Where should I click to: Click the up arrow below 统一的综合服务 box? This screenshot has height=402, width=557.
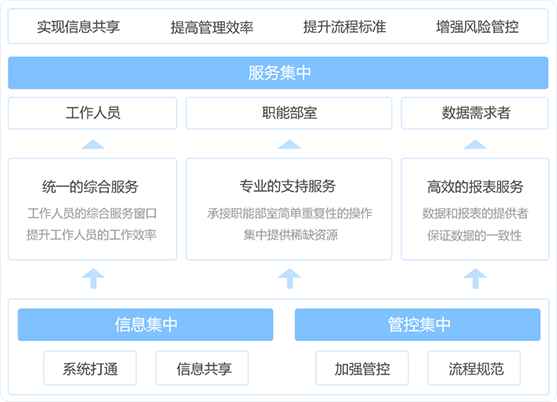click(x=93, y=278)
